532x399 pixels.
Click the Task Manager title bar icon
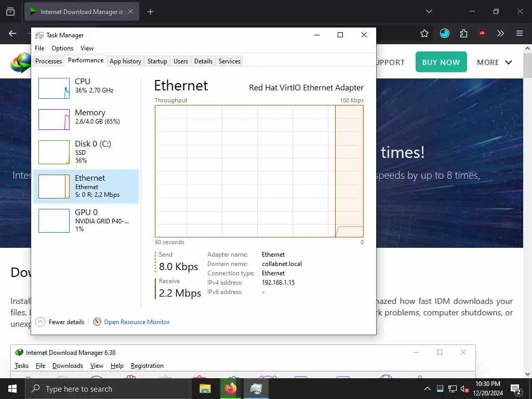(x=39, y=35)
